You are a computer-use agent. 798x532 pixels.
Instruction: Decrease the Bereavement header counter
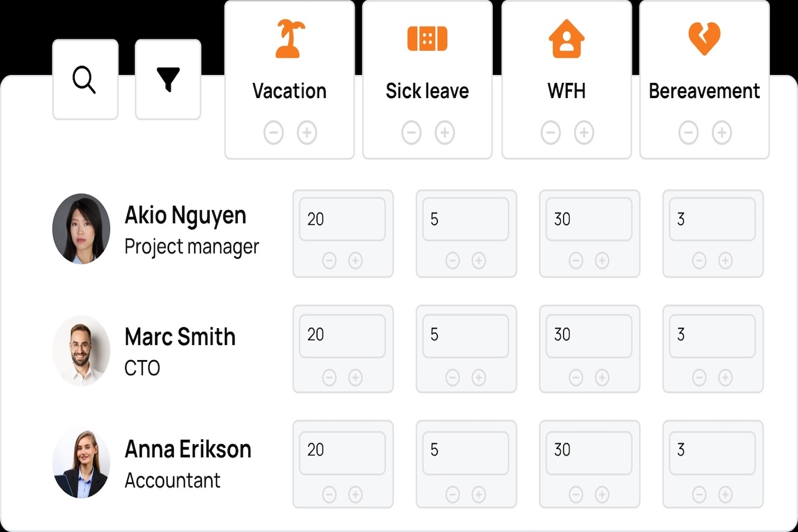688,132
